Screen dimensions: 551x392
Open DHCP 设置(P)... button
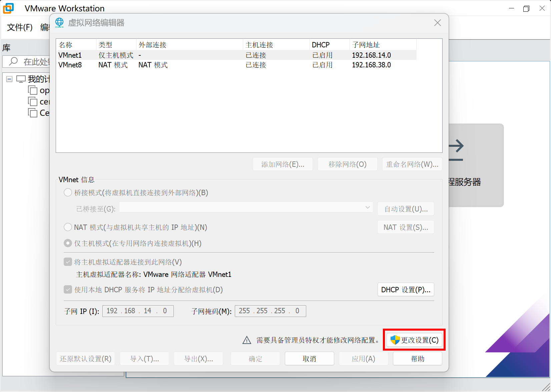pos(406,290)
